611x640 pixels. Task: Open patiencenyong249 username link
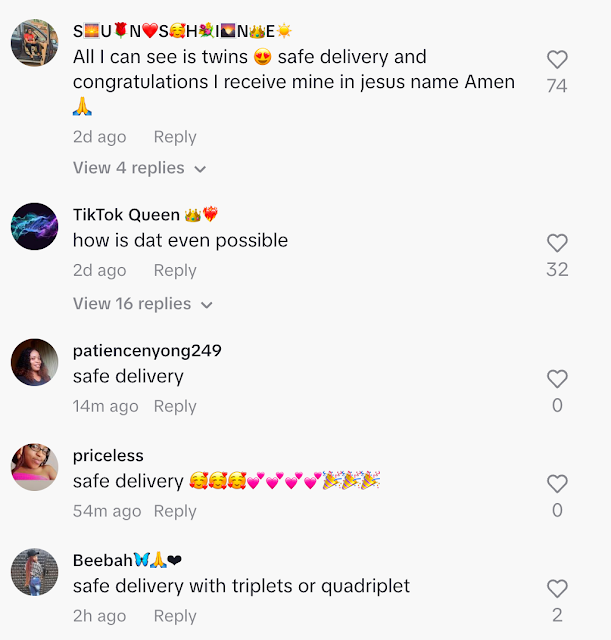click(147, 351)
